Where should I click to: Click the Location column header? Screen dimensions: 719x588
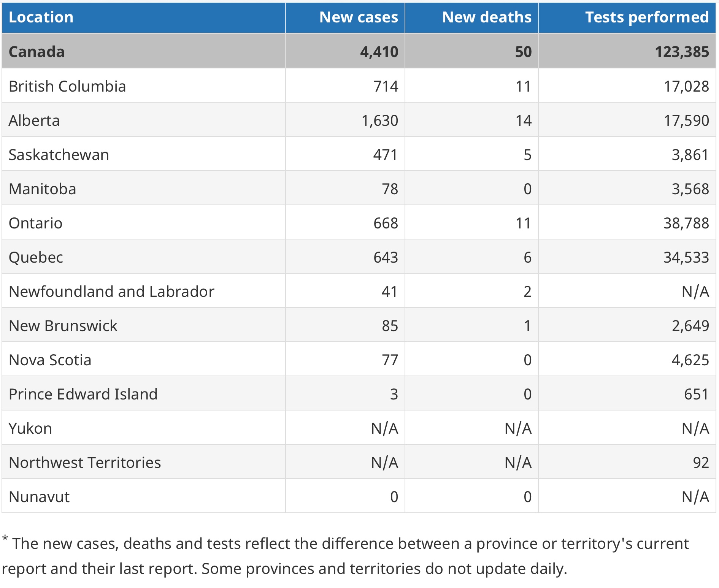(41, 17)
